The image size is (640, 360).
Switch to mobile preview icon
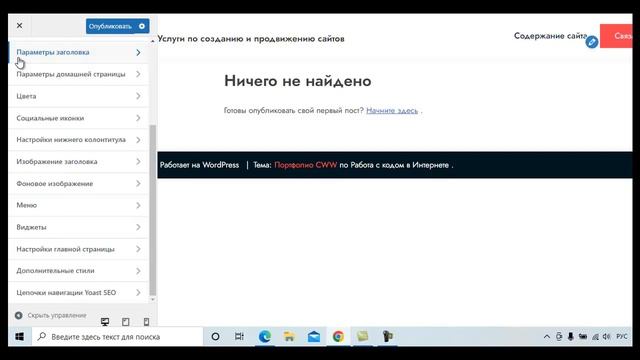(146, 322)
